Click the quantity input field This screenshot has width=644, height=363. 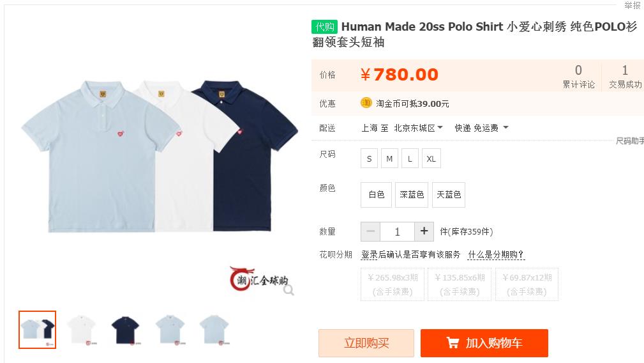[397, 231]
